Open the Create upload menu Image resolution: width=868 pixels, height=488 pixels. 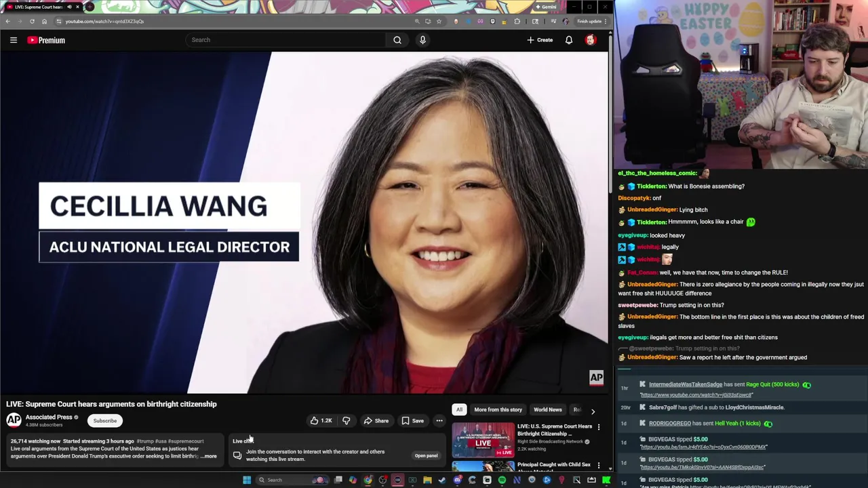pos(540,40)
